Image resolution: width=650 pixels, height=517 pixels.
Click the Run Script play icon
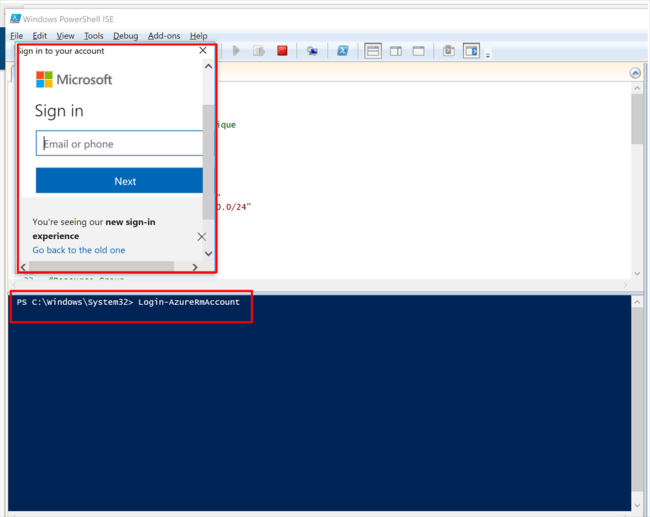(236, 51)
